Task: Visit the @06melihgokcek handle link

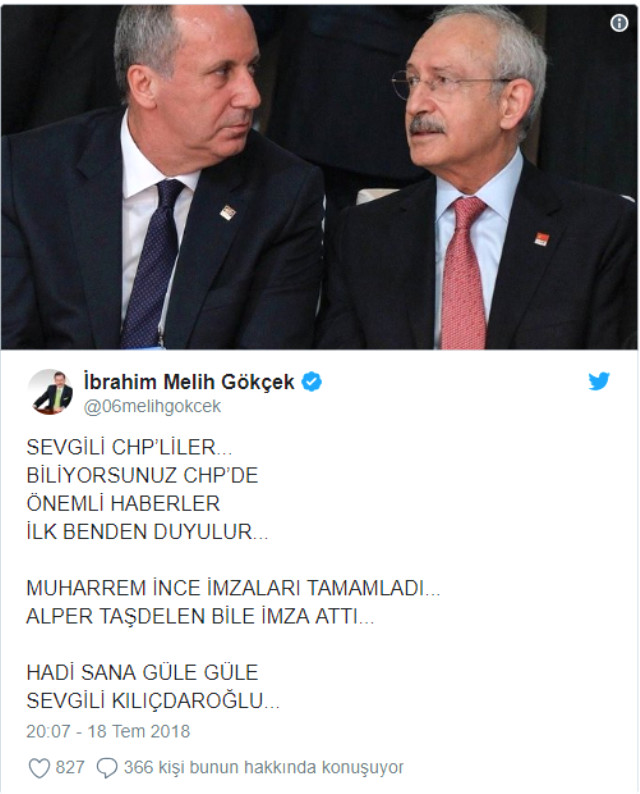Action: pos(152,406)
